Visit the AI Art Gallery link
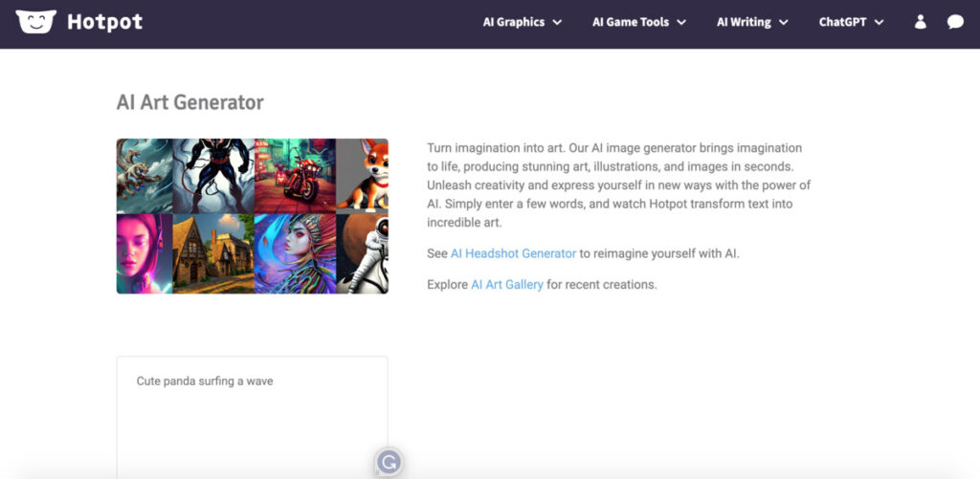Image resolution: width=980 pixels, height=479 pixels. pos(506,285)
